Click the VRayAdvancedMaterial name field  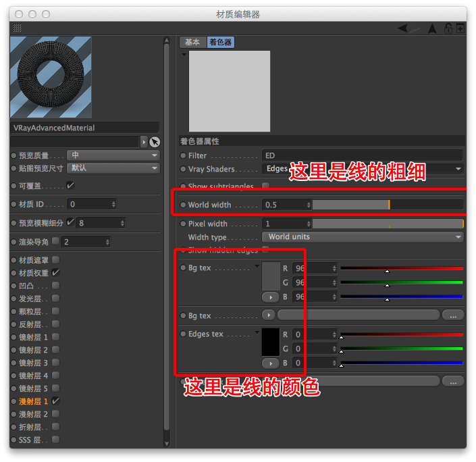(x=84, y=128)
